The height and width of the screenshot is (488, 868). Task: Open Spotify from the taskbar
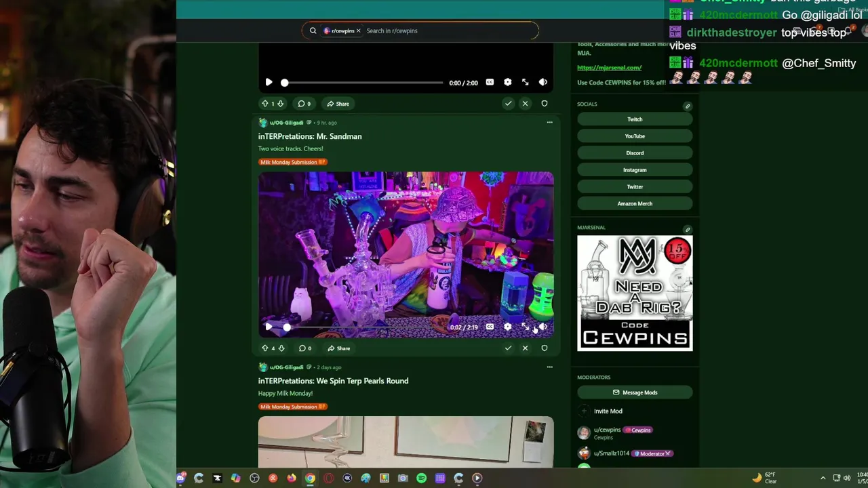[x=421, y=478]
